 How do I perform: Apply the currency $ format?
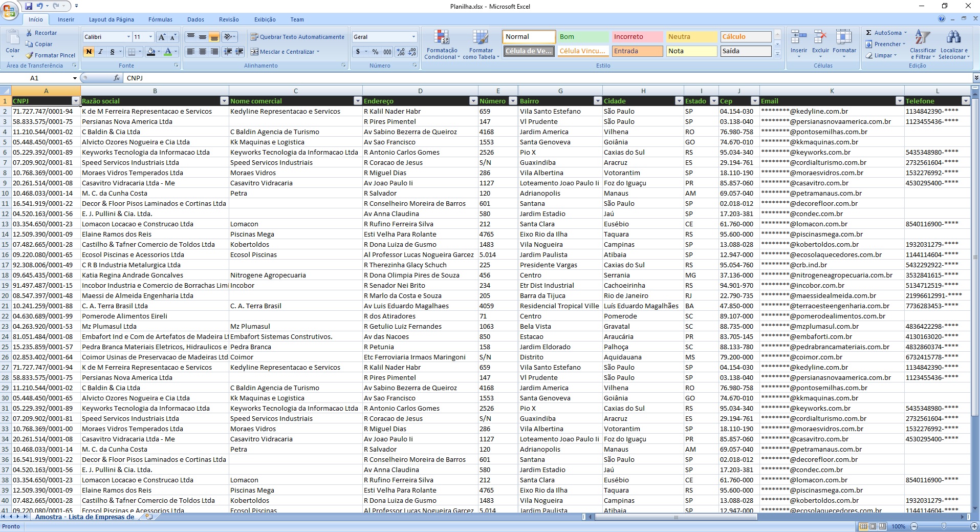pyautogui.click(x=358, y=52)
